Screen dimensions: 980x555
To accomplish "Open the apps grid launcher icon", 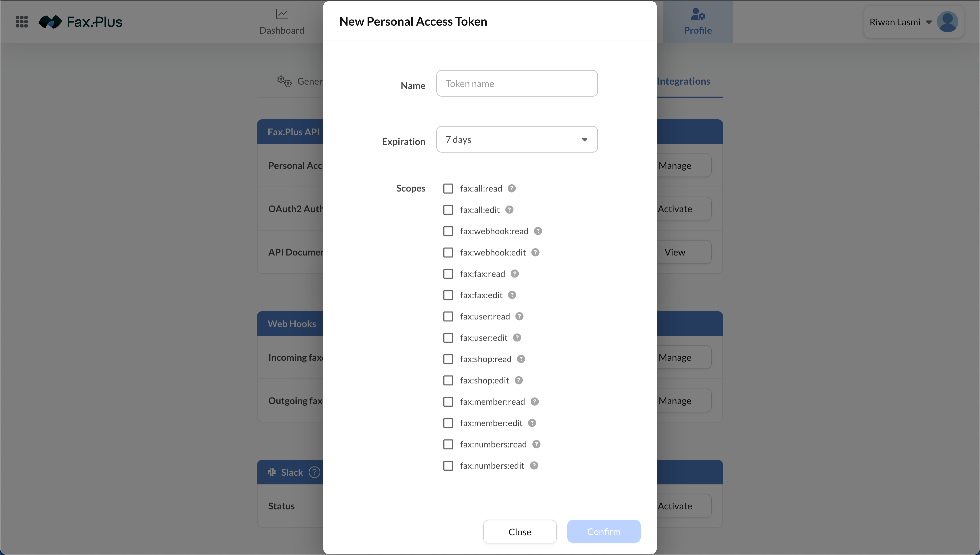I will [22, 22].
